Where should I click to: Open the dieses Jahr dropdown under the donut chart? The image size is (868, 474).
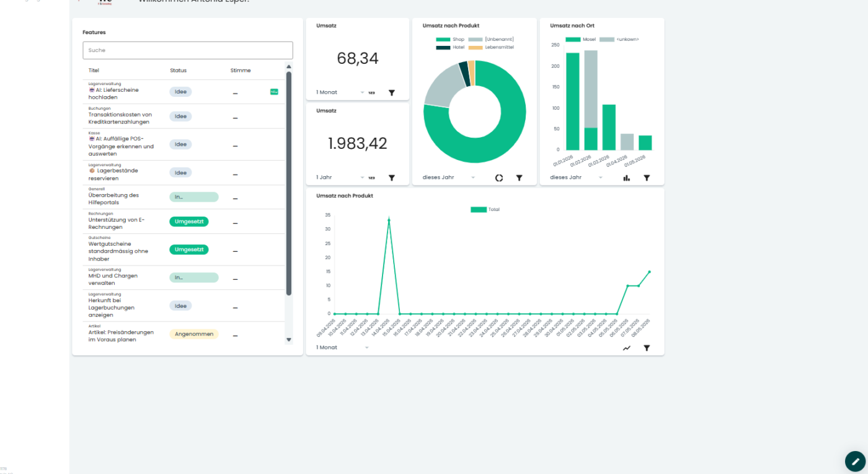pos(449,177)
